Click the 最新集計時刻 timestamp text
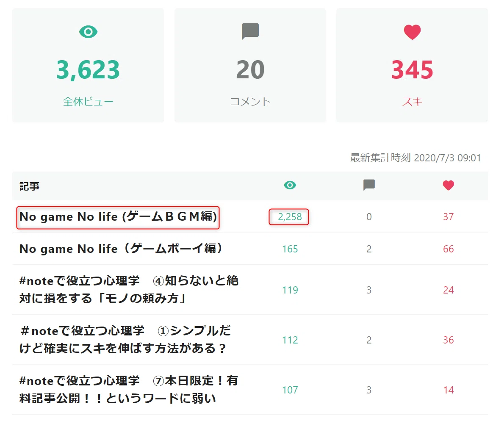The width and height of the screenshot is (504, 421). [415, 158]
